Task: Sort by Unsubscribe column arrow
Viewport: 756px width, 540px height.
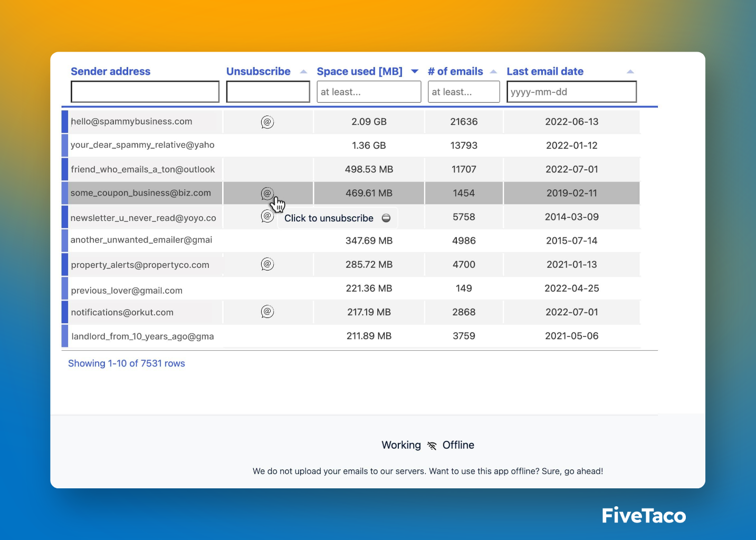Action: 303,72
